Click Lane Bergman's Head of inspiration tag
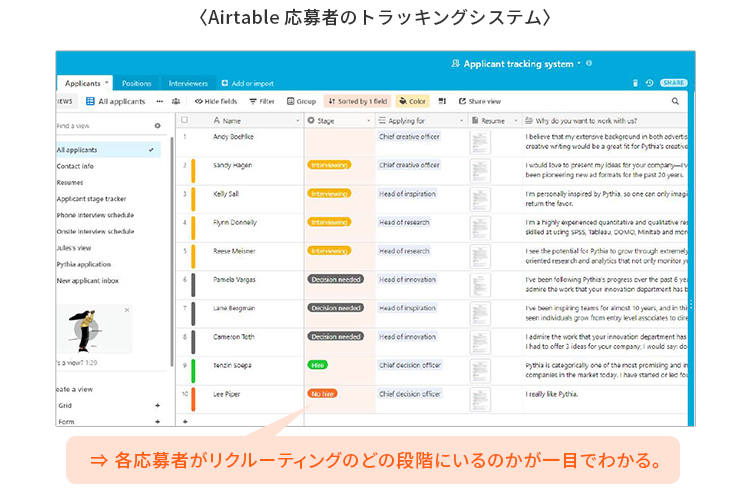Image resolution: width=750 pixels, height=500 pixels. tap(408, 308)
